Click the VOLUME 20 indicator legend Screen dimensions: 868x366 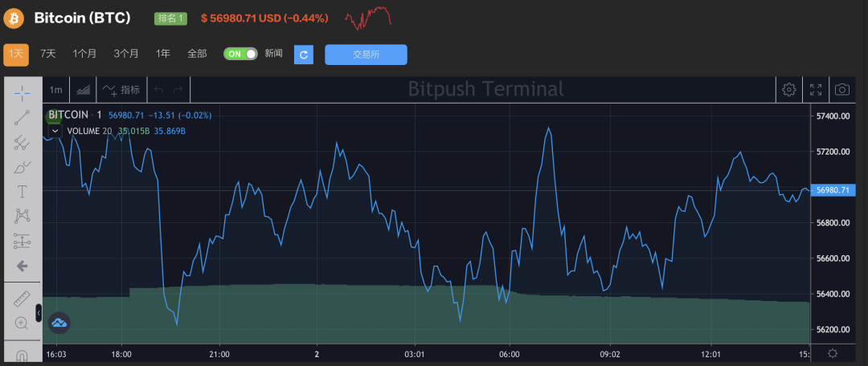coord(89,132)
